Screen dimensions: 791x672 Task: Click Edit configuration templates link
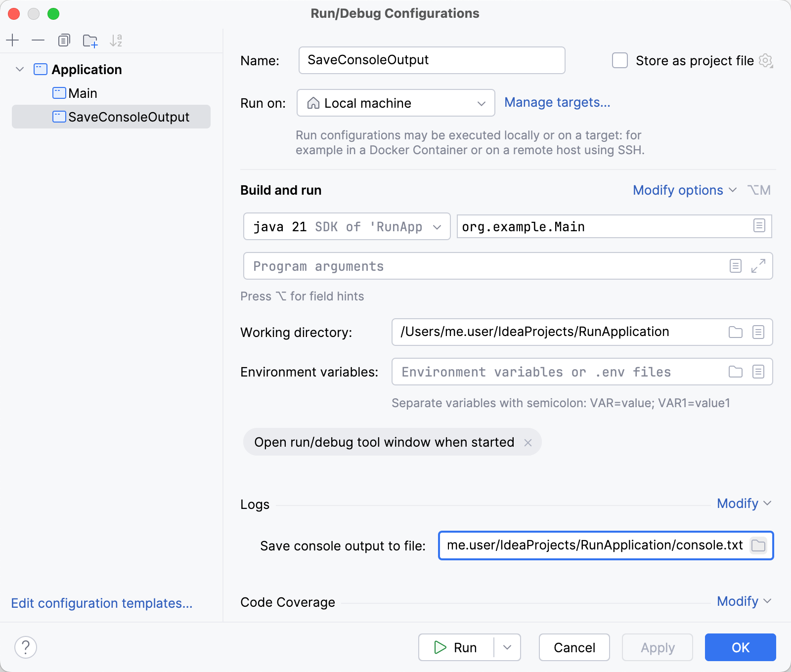pyautogui.click(x=102, y=603)
